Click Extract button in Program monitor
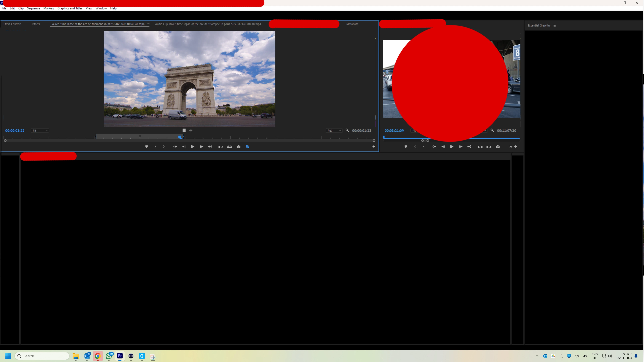Viewport: 644px width, 362px height. (x=489, y=147)
